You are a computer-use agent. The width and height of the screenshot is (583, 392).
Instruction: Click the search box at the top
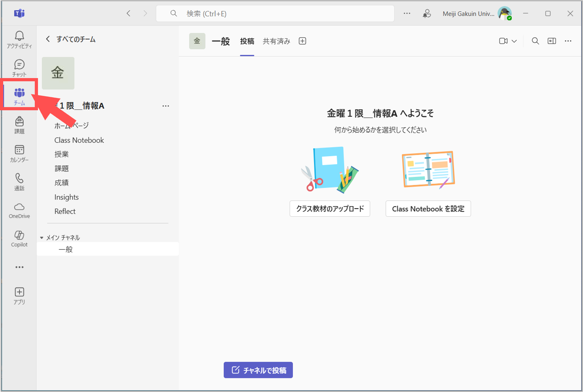click(x=275, y=13)
